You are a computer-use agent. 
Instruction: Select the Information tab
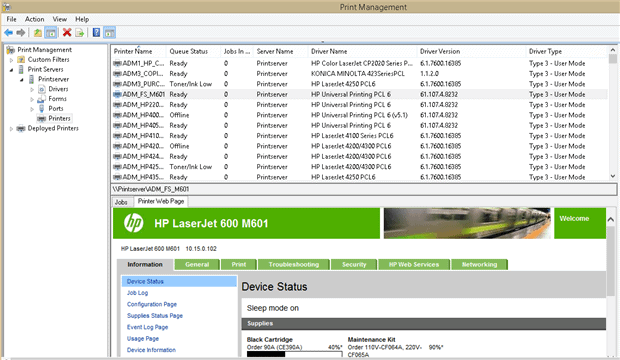point(145,264)
